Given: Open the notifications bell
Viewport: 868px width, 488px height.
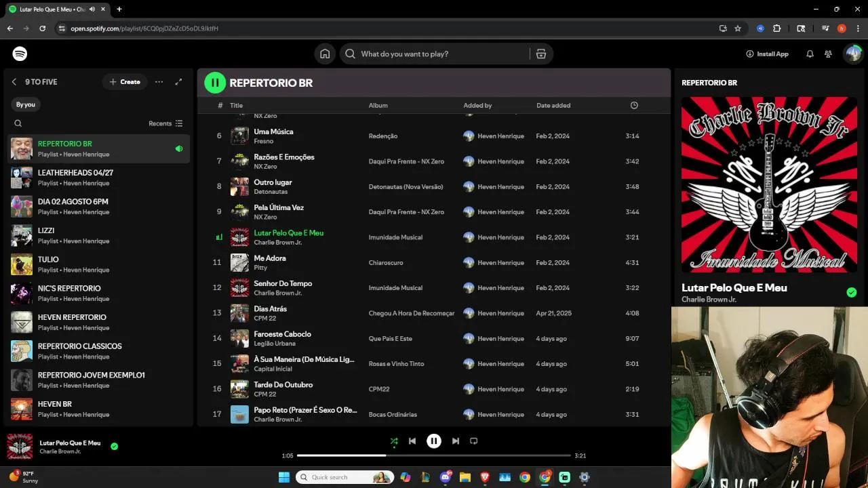Looking at the screenshot, I should (x=810, y=54).
